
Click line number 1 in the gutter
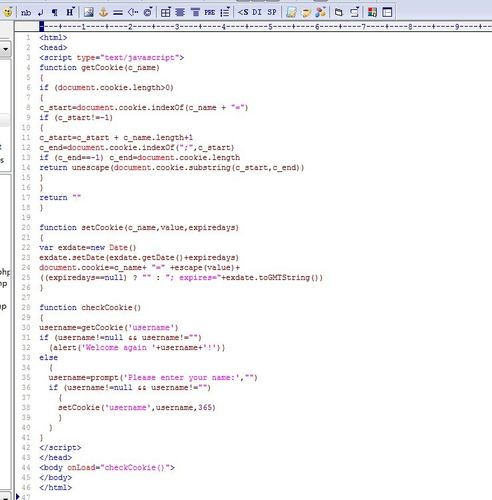(28, 38)
